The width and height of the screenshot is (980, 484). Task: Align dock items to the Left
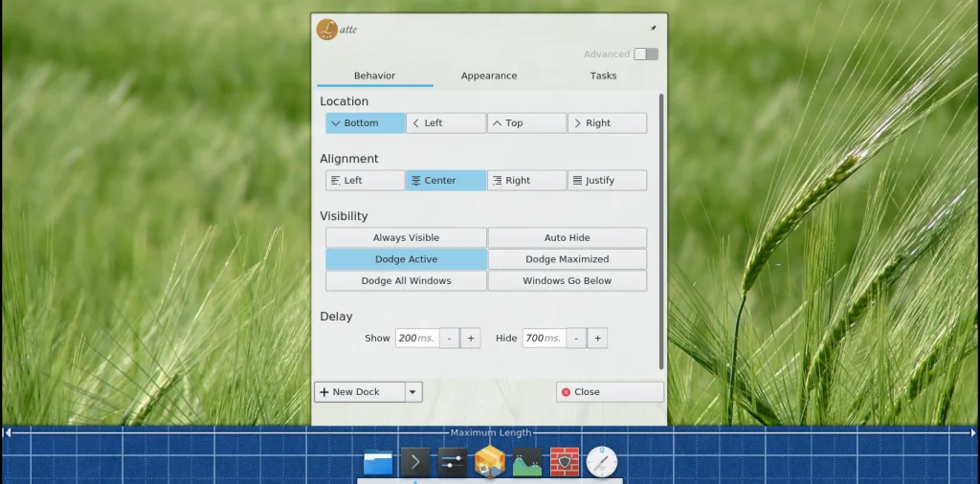[x=365, y=181]
